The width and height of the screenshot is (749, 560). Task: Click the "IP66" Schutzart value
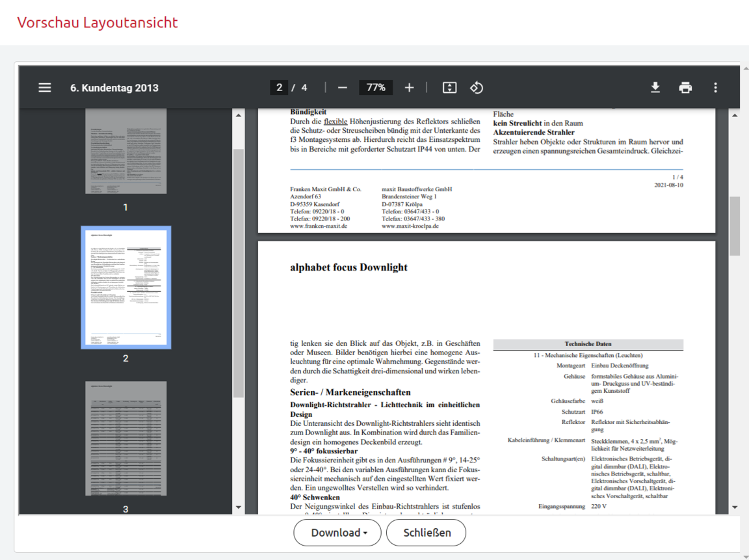pos(597,412)
